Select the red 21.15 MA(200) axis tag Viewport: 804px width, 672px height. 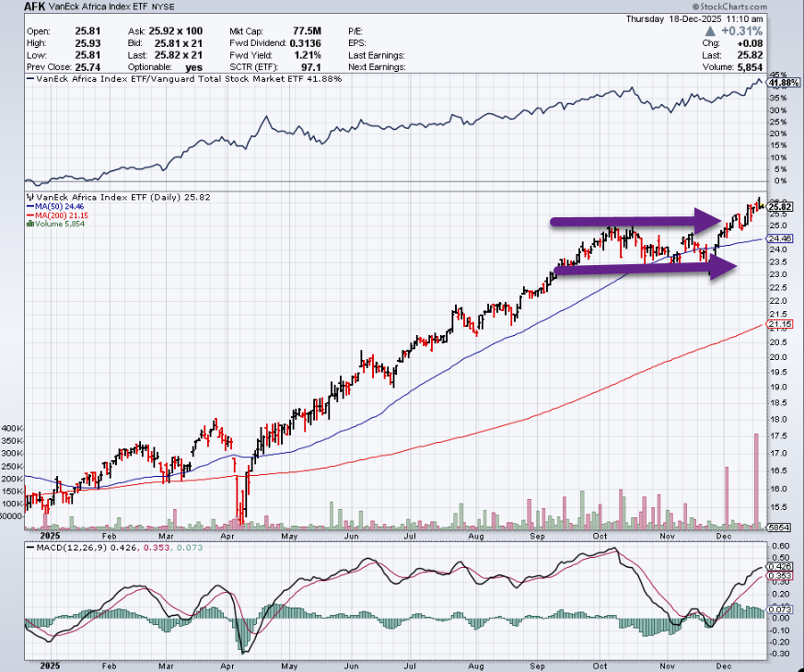(x=779, y=325)
